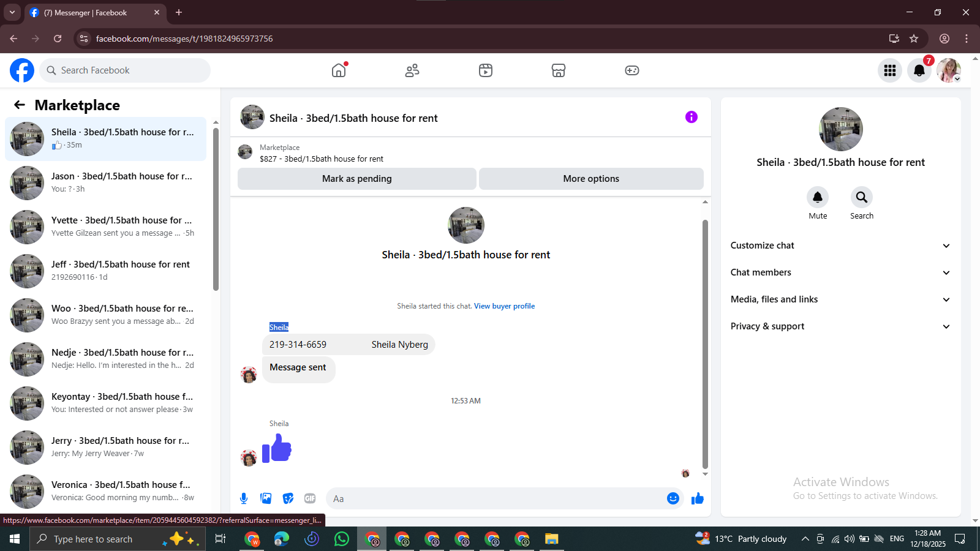Search in conversation magnifier icon
The image size is (980, 551).
tap(862, 197)
